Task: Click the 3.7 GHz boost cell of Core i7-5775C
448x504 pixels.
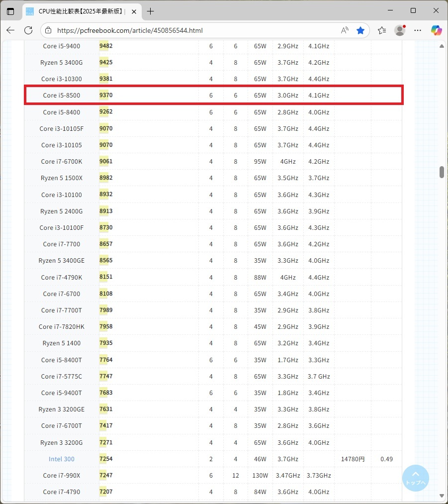Action: tap(319, 377)
